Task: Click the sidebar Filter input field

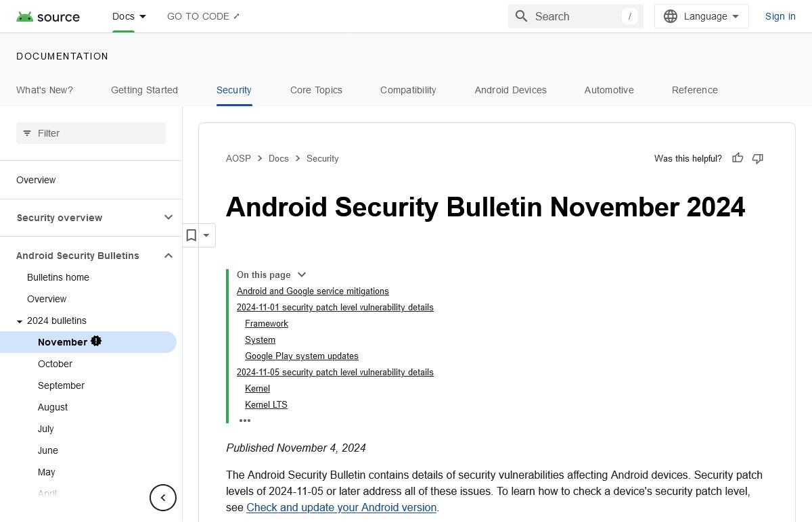Action: point(91,133)
